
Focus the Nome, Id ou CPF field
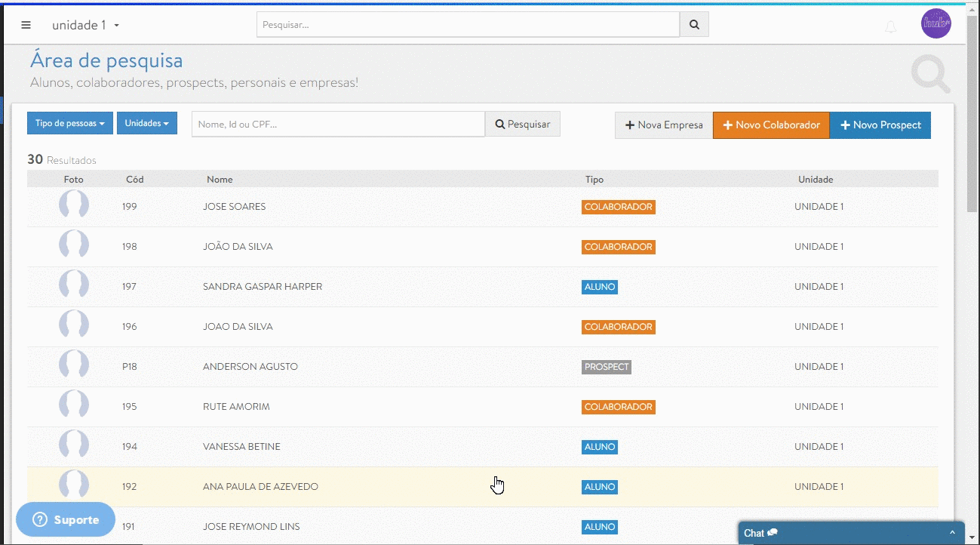338,124
